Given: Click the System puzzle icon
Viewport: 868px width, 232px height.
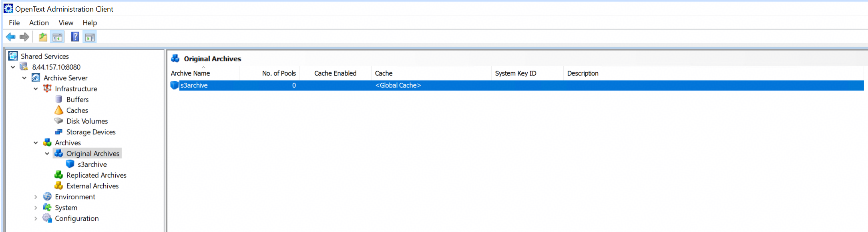Looking at the screenshot, I should [47, 207].
